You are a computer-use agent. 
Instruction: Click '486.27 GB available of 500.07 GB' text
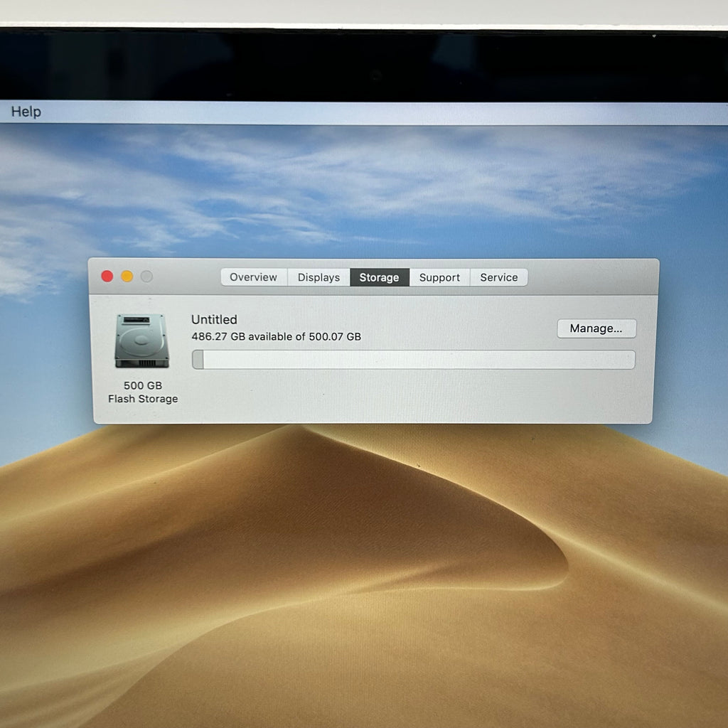pyautogui.click(x=277, y=336)
